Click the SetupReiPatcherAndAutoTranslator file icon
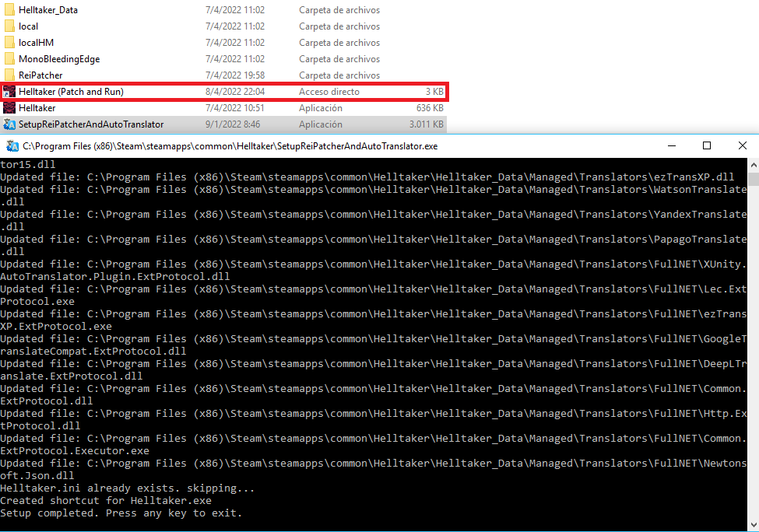Screen dimensions: 759x532 pos(9,124)
